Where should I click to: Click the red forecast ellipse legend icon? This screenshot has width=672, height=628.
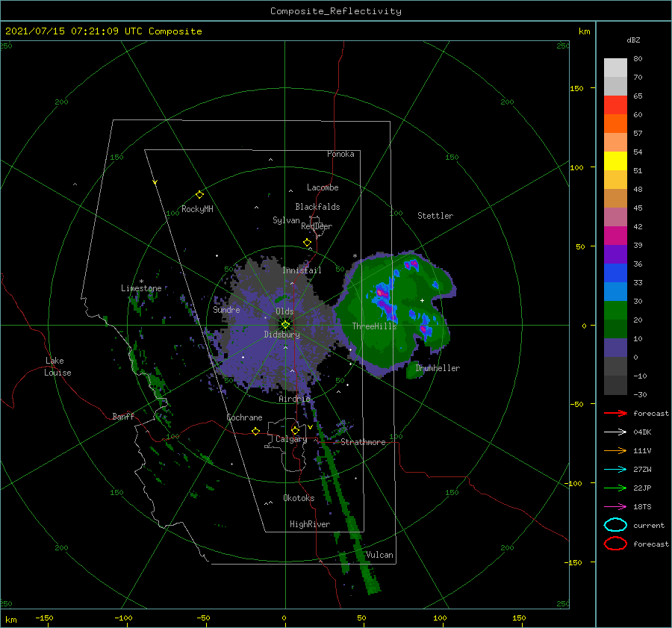615,544
